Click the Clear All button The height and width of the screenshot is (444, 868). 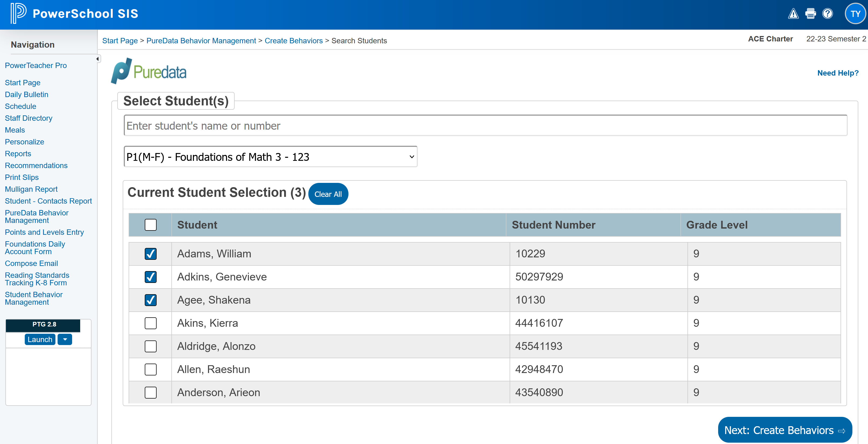click(x=328, y=194)
